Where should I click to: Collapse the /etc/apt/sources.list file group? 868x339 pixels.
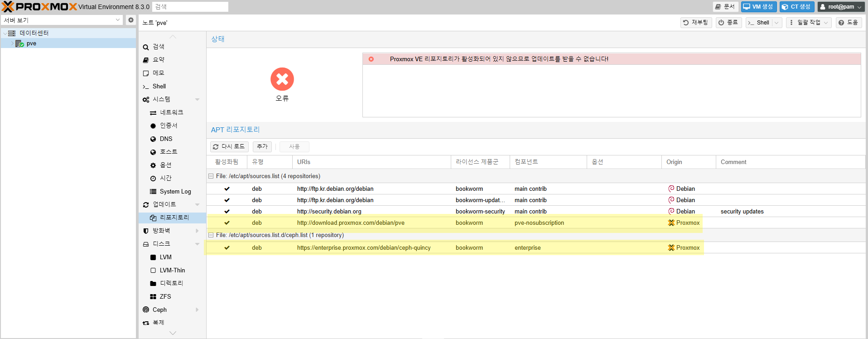[211, 176]
